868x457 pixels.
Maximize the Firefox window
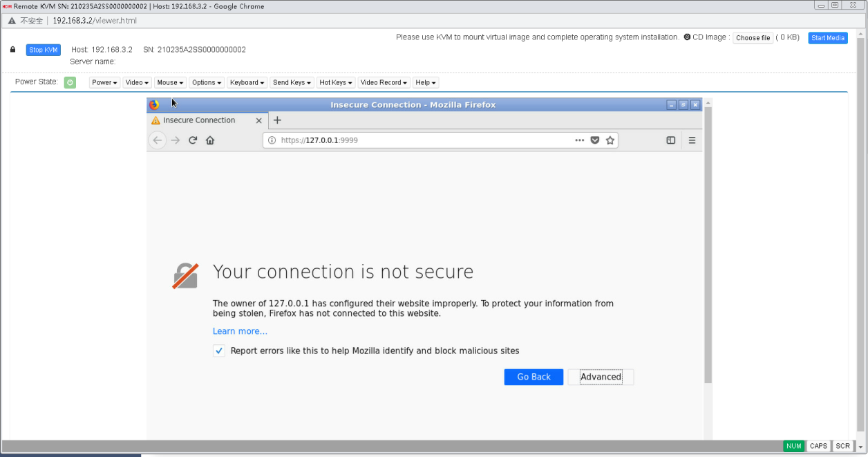pyautogui.click(x=683, y=105)
